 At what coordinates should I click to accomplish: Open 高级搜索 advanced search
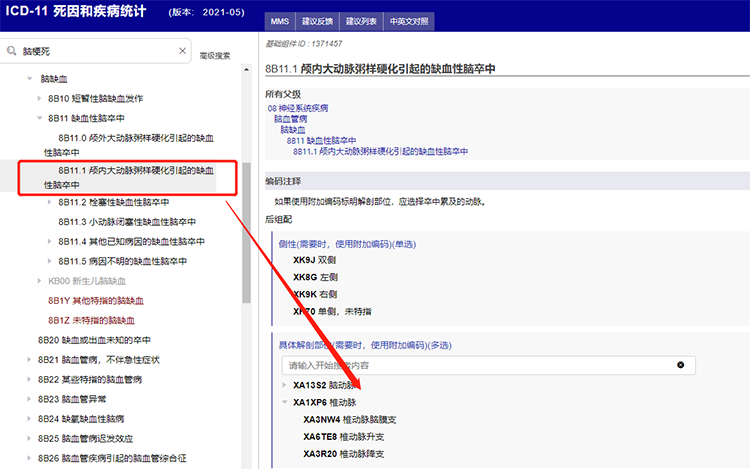[215, 56]
